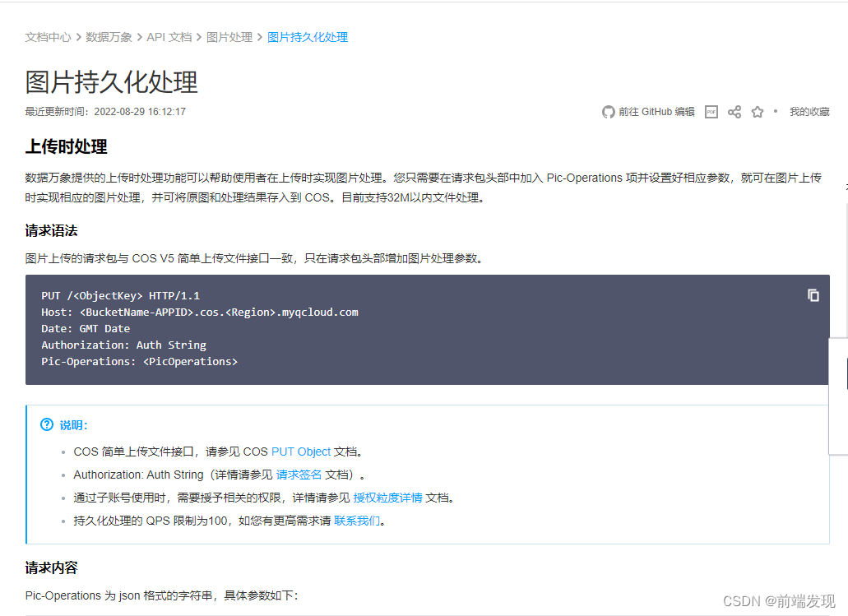Image resolution: width=848 pixels, height=616 pixels.
Task: Open the PDF export icon
Action: pyautogui.click(x=711, y=112)
